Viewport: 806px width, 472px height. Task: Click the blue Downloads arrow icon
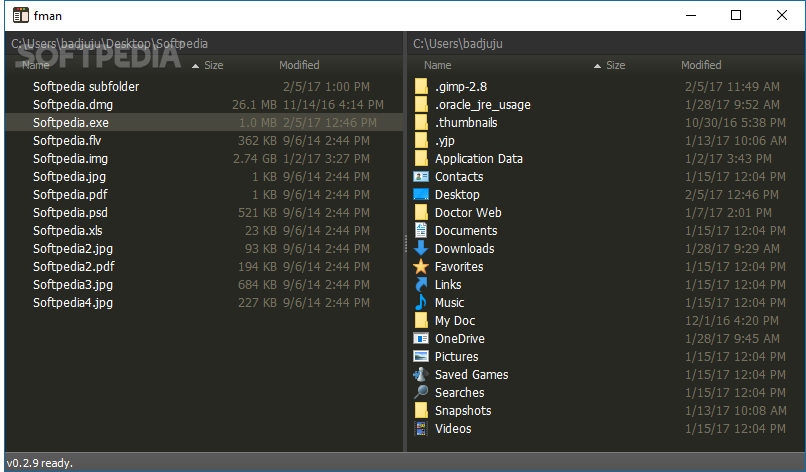[421, 248]
